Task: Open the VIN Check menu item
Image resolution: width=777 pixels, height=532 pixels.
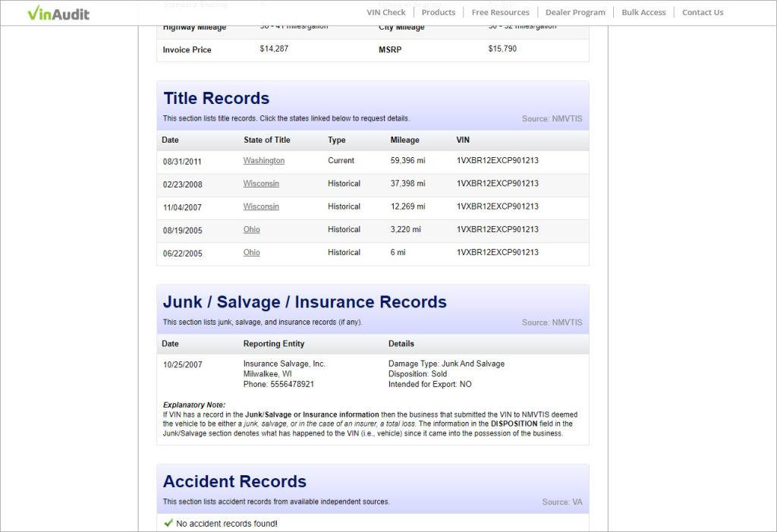Action: (x=386, y=12)
